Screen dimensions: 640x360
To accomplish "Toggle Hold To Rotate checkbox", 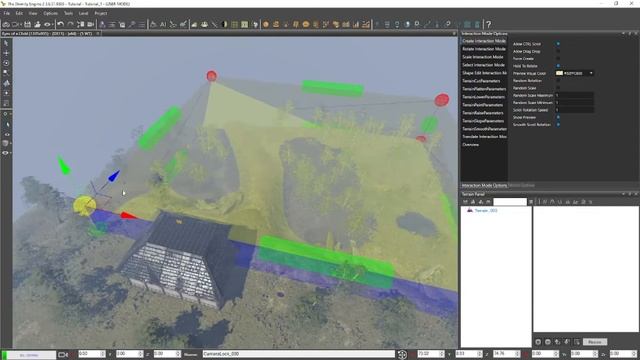I will tap(558, 66).
